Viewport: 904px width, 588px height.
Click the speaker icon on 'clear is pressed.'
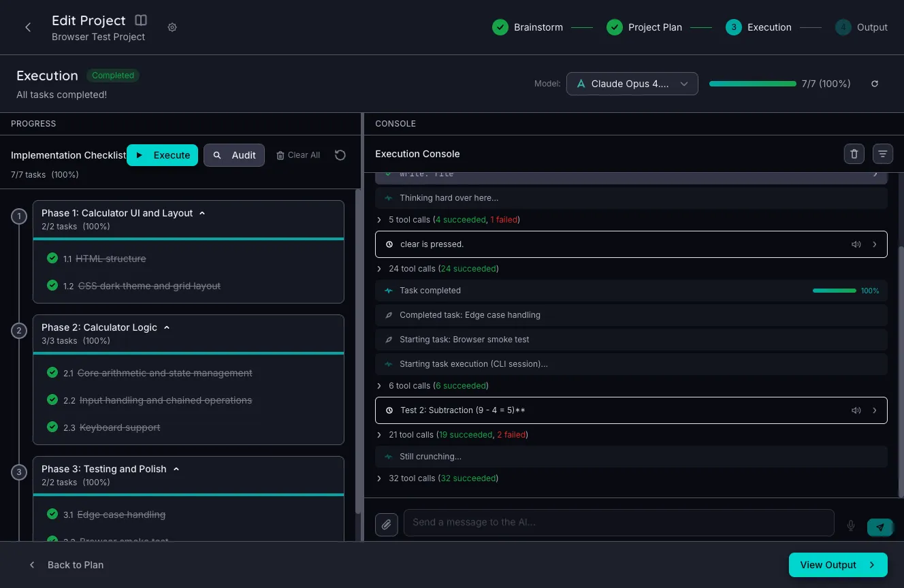(x=856, y=244)
